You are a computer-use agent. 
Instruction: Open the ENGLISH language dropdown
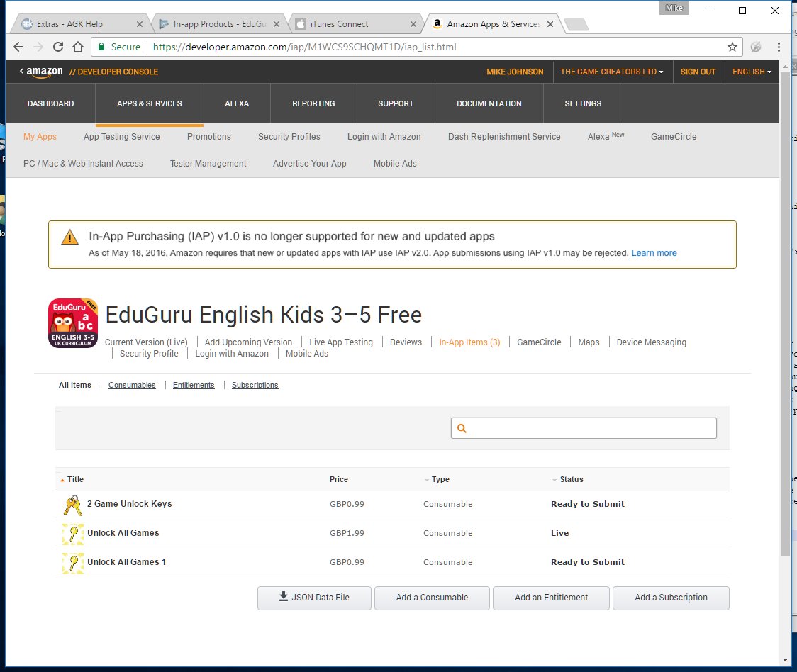coord(752,72)
